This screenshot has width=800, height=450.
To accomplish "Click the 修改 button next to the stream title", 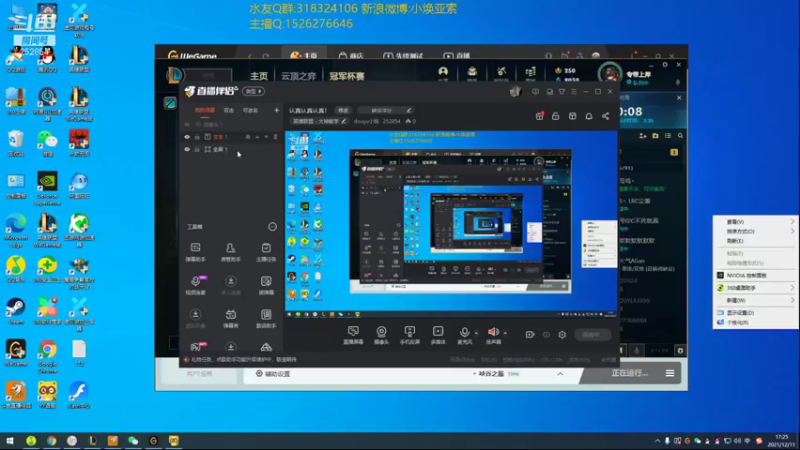I will [343, 110].
